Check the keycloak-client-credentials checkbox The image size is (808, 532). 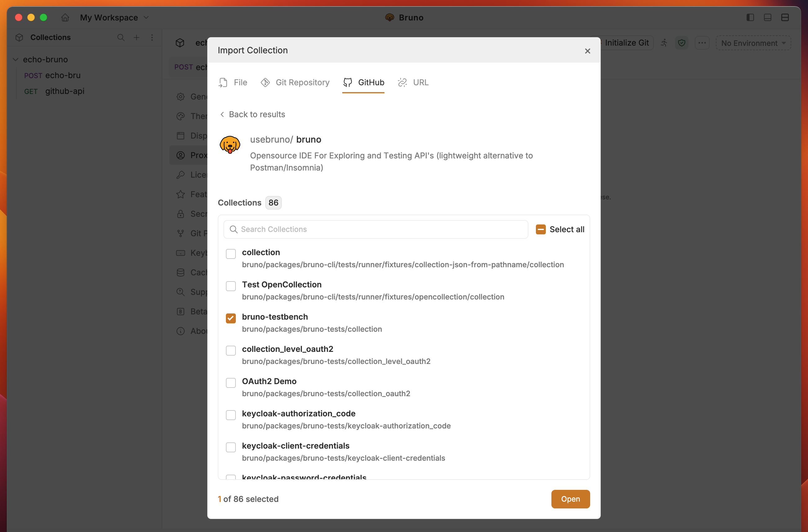tap(231, 447)
